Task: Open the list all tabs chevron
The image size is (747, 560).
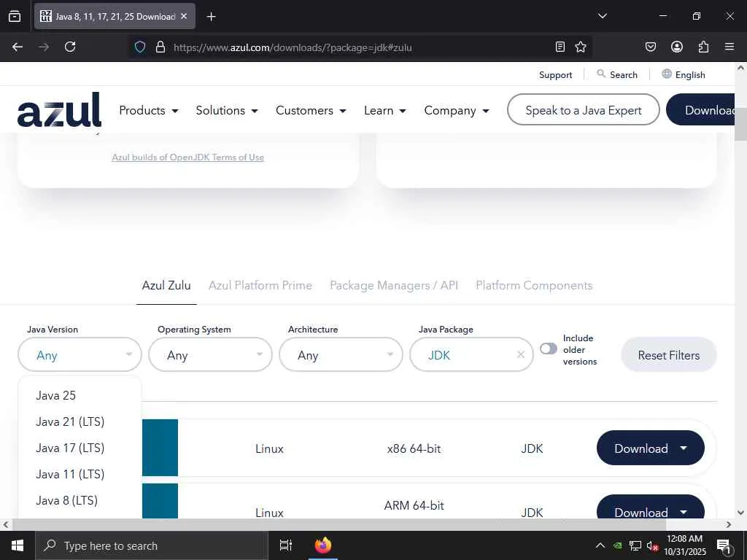Action: click(602, 16)
